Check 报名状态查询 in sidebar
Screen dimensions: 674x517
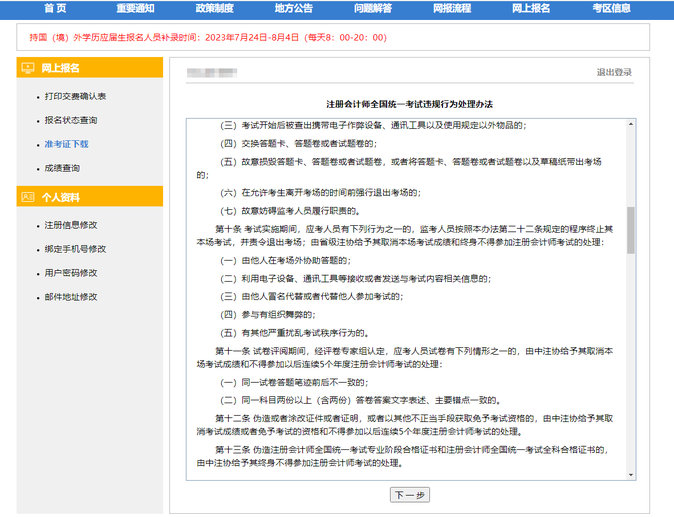point(71,120)
